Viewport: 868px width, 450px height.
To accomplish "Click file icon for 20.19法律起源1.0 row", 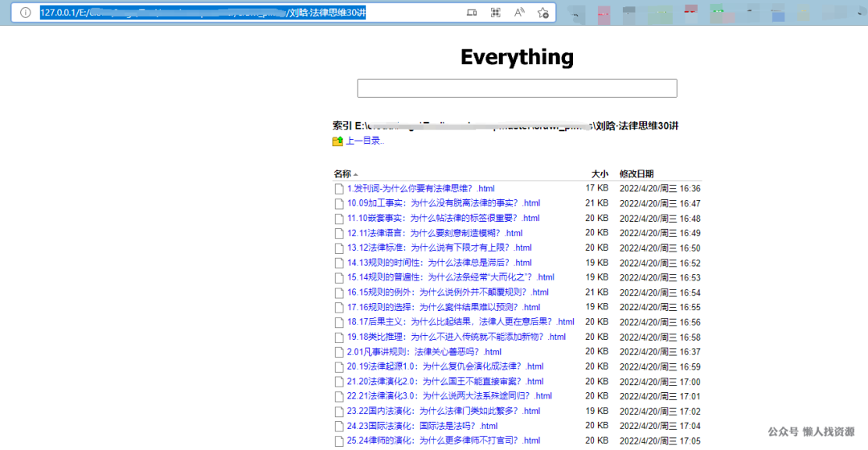I will click(339, 367).
